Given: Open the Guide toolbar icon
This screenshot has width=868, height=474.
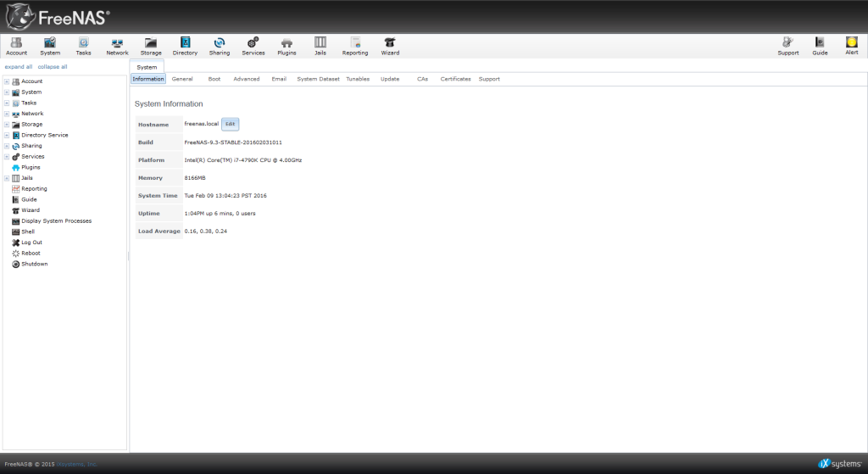Looking at the screenshot, I should (x=820, y=46).
